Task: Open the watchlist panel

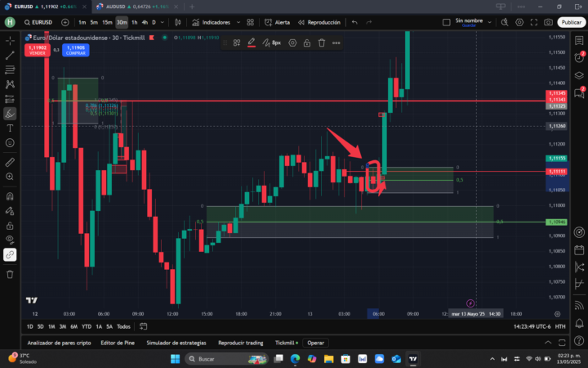Action: tap(579, 40)
